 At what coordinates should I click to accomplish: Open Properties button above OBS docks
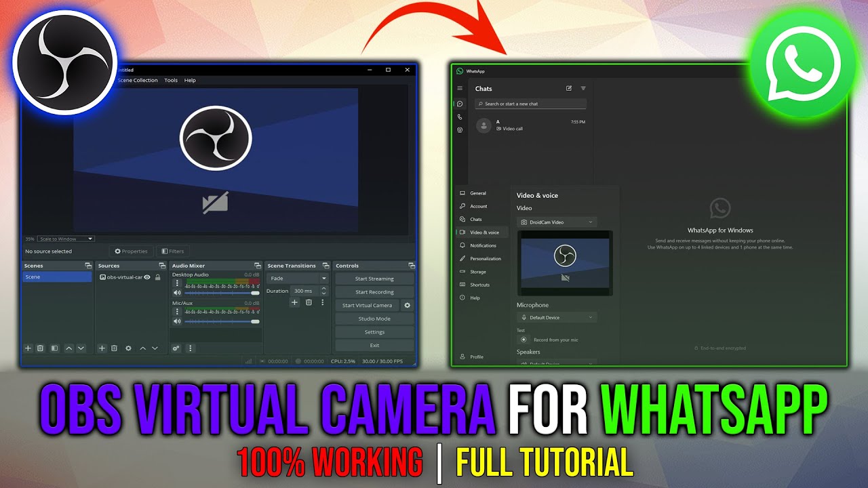pos(132,251)
